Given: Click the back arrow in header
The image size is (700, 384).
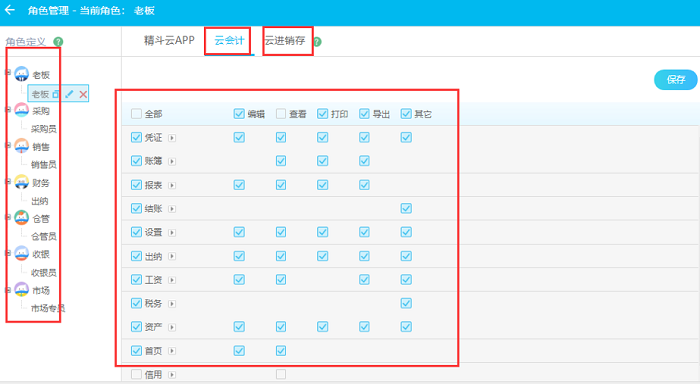Looking at the screenshot, I should coord(10,10).
